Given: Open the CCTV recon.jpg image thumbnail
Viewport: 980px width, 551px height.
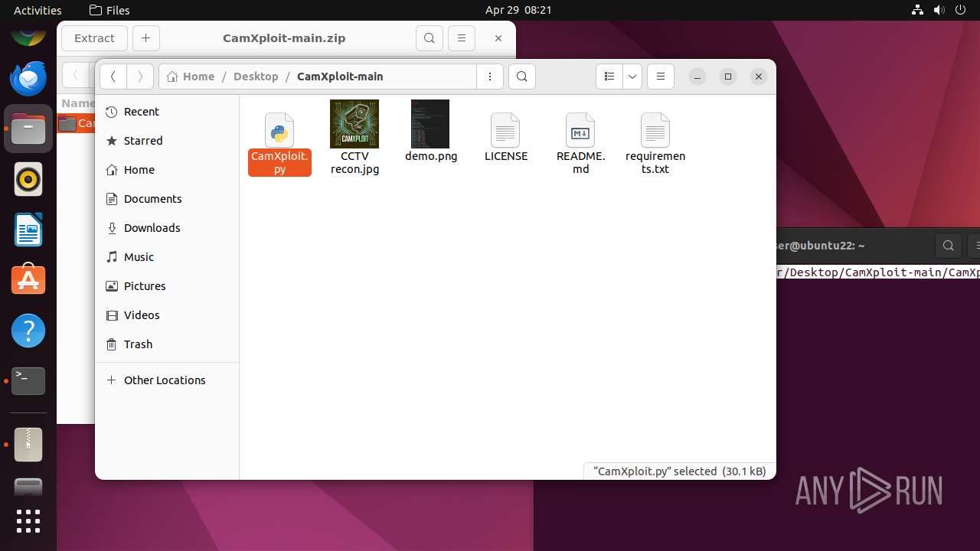Looking at the screenshot, I should coord(354,124).
